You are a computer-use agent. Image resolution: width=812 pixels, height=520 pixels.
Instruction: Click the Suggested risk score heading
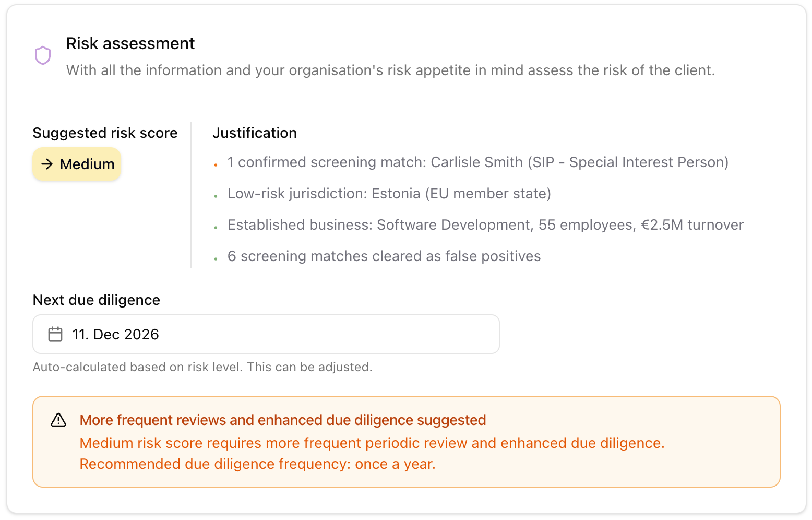105,133
